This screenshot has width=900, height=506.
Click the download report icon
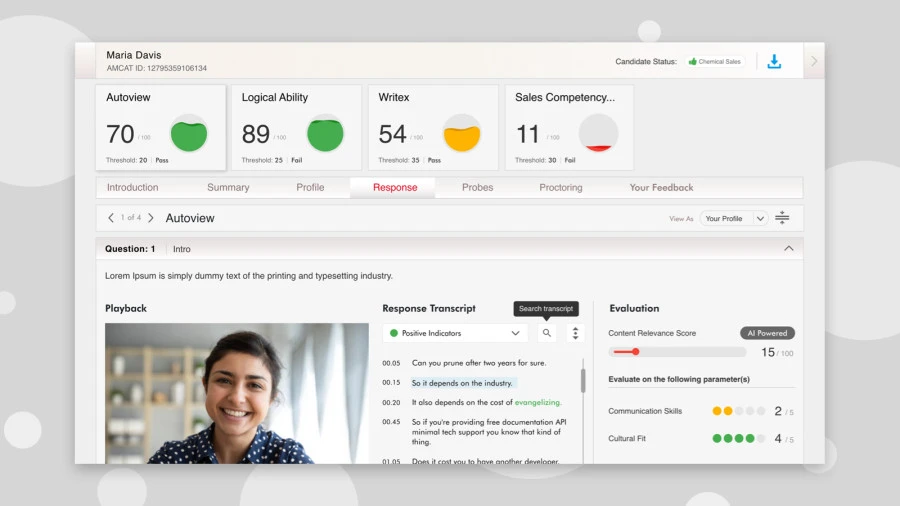(x=774, y=61)
